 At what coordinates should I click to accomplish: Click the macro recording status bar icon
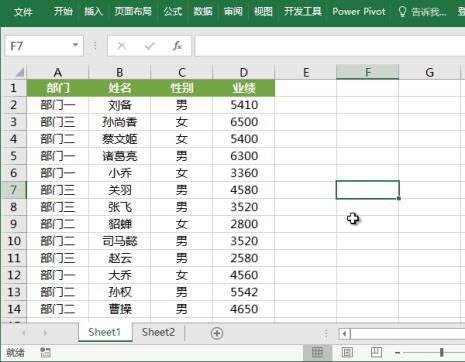(x=45, y=352)
